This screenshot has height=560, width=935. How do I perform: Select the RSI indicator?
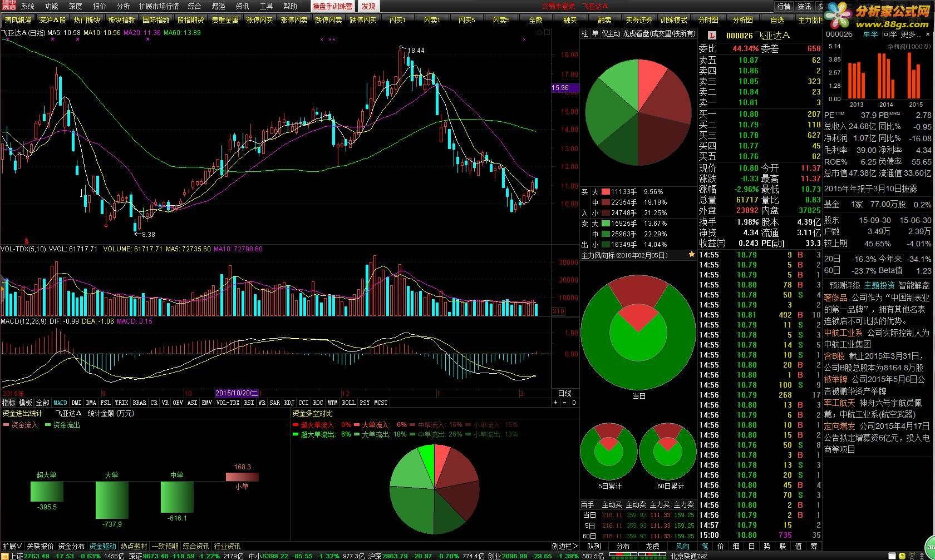point(249,403)
